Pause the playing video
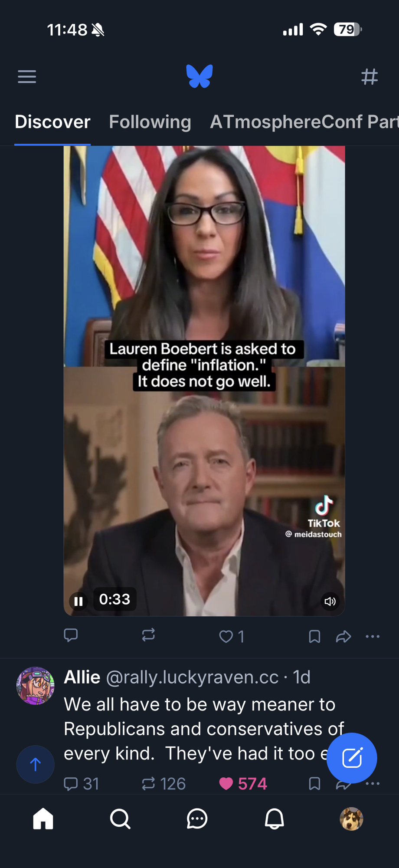The height and width of the screenshot is (868, 399). [78, 601]
